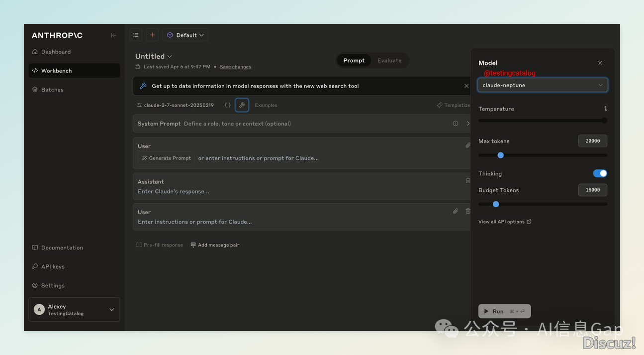The height and width of the screenshot is (355, 644).
Task: Open Batches in the sidebar
Action: (x=52, y=90)
